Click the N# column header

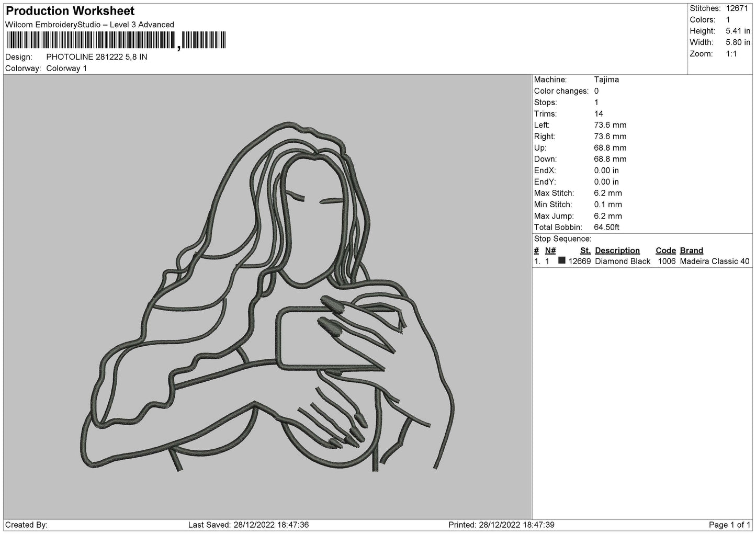click(x=550, y=251)
